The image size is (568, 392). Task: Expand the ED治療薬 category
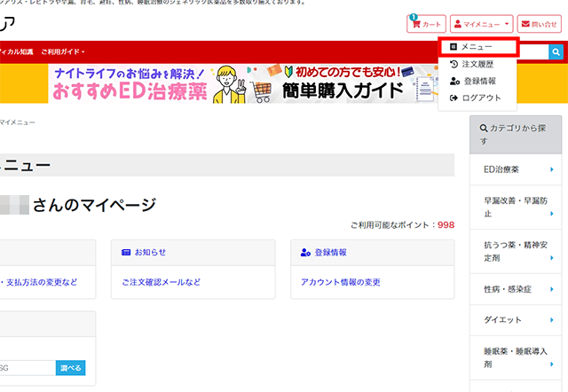(516, 169)
